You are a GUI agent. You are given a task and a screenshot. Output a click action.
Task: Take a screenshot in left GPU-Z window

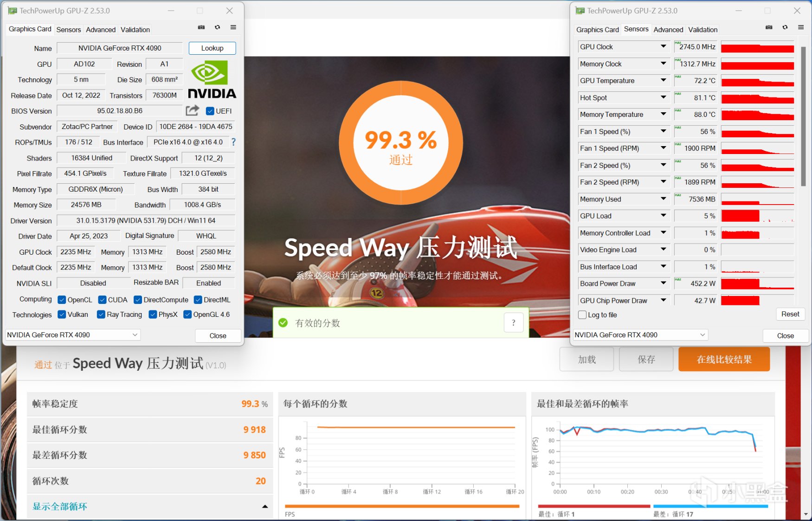tap(201, 27)
